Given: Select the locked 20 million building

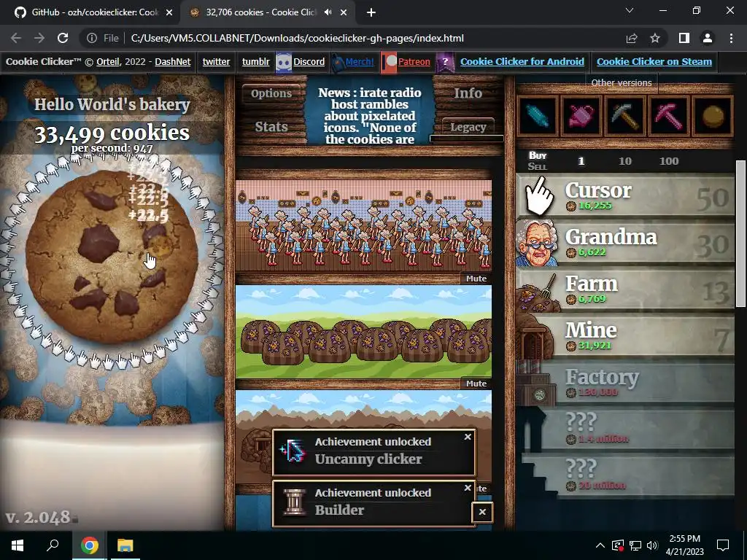Looking at the screenshot, I should tap(625, 476).
